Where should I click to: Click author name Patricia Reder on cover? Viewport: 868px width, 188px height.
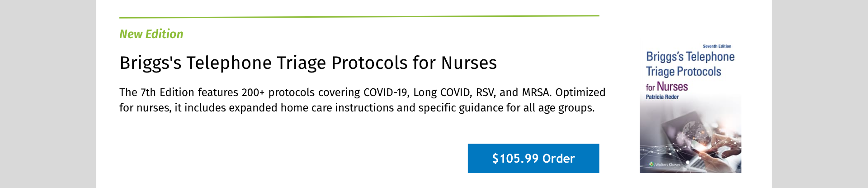pyautogui.click(x=662, y=97)
